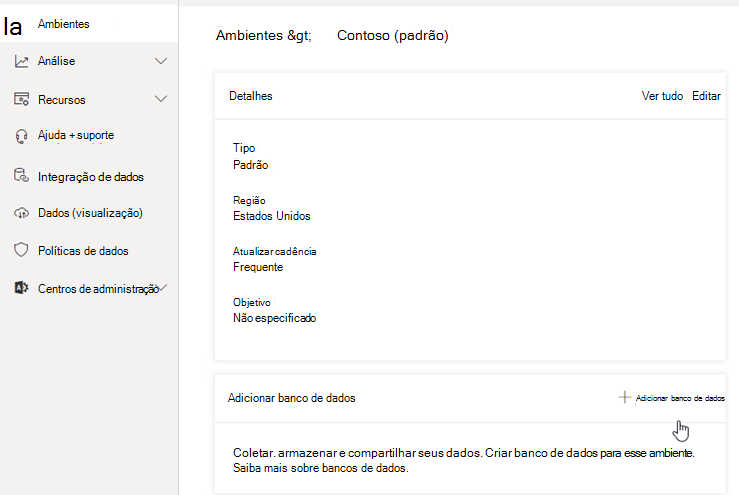Click the Integração de dados icon

pyautogui.click(x=21, y=175)
